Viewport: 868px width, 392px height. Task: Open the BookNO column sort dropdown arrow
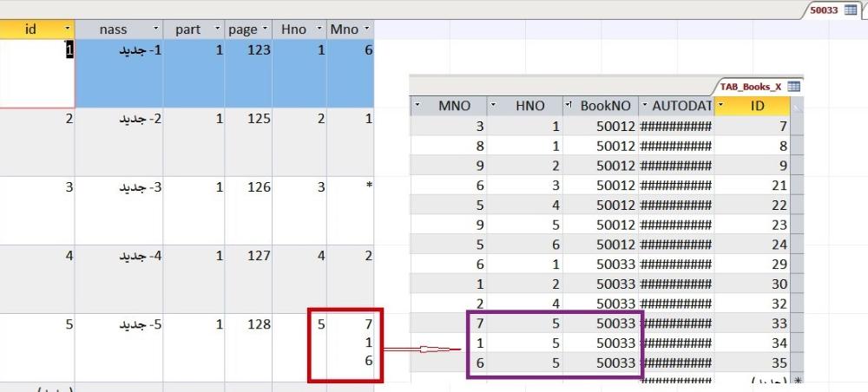pyautogui.click(x=569, y=106)
